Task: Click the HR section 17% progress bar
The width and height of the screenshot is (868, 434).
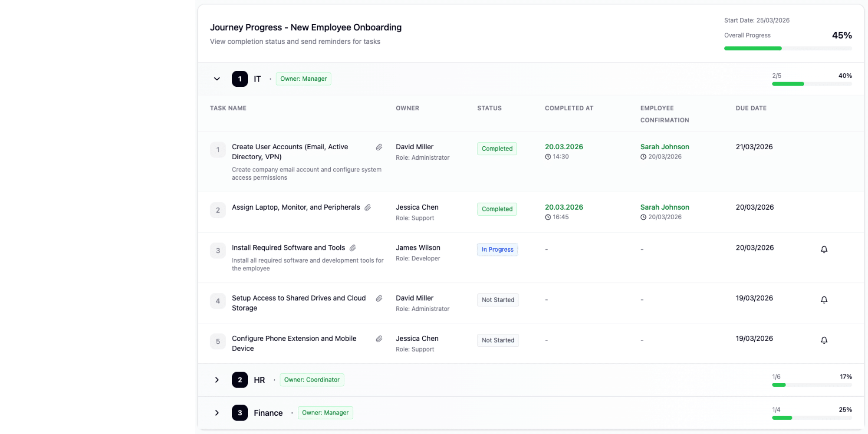Action: click(x=812, y=385)
